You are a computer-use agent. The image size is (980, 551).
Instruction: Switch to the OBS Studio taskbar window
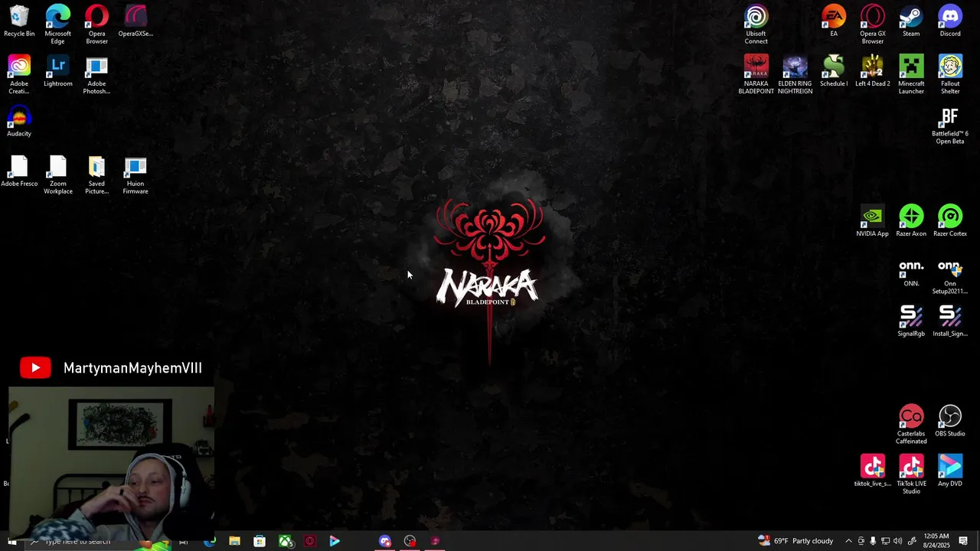(x=410, y=541)
